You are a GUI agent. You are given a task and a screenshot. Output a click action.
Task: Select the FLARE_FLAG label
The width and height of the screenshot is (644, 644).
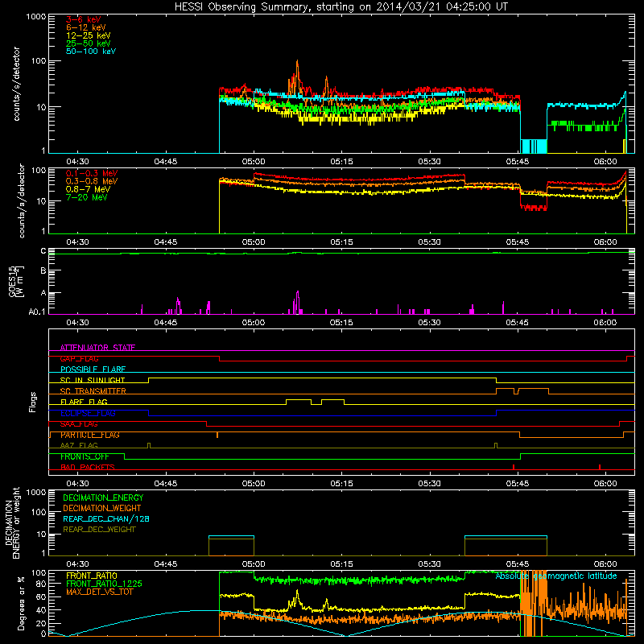(x=84, y=402)
